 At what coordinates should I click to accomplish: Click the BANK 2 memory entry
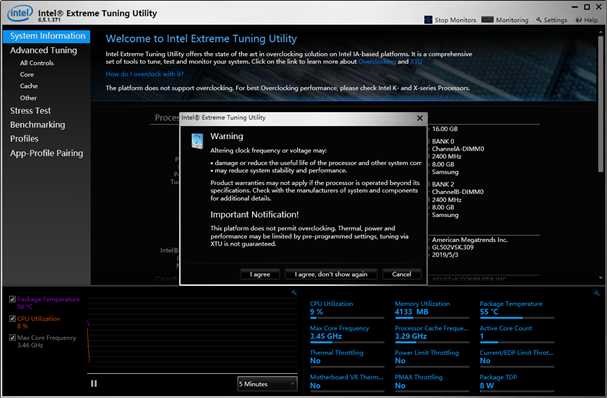pos(443,184)
